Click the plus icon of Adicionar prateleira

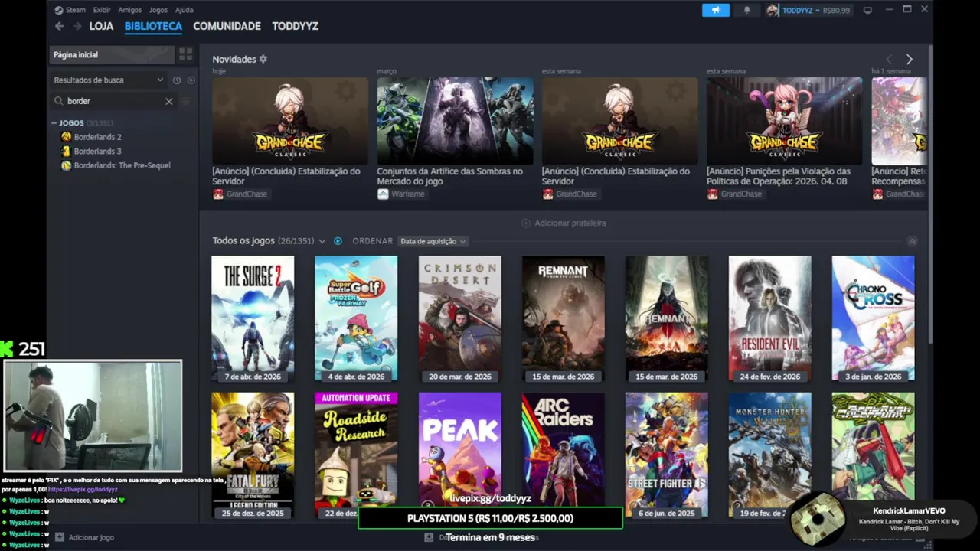[x=526, y=223]
